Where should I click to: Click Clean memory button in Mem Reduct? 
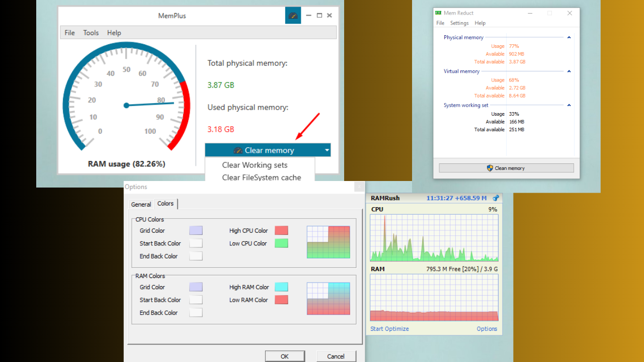tap(506, 168)
